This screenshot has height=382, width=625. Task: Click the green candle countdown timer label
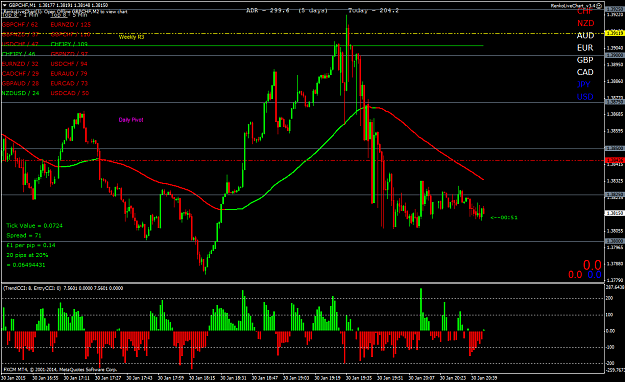pos(504,218)
